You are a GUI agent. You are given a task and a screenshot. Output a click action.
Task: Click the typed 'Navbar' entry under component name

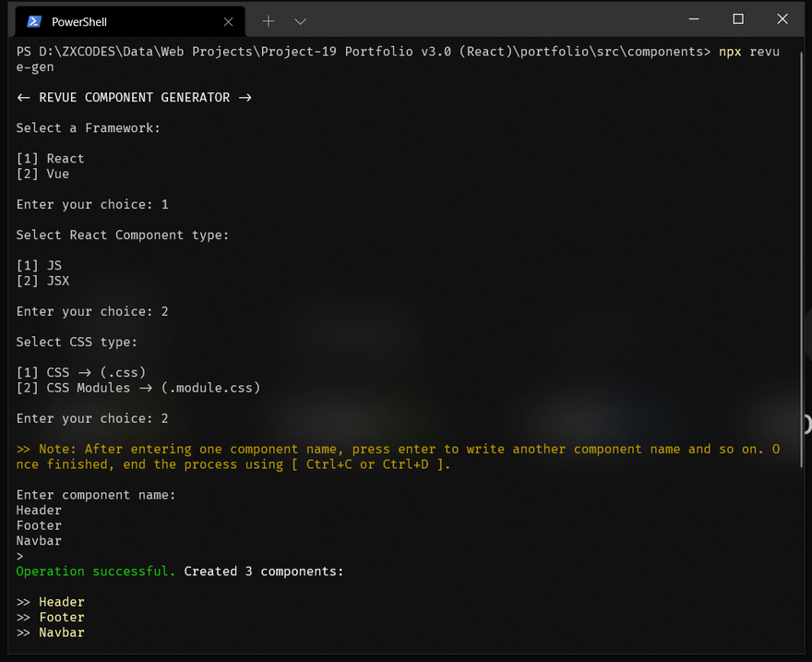point(39,541)
